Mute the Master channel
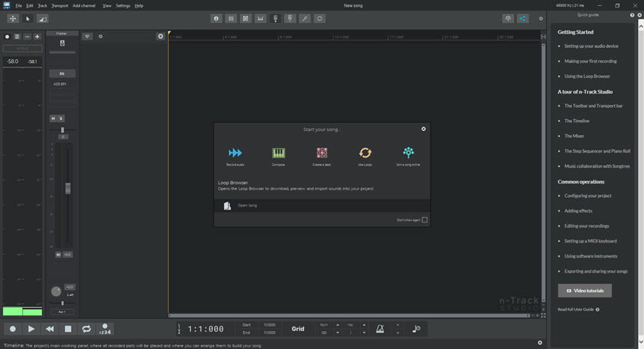Viewport: 644px width, 349px height. point(53,118)
